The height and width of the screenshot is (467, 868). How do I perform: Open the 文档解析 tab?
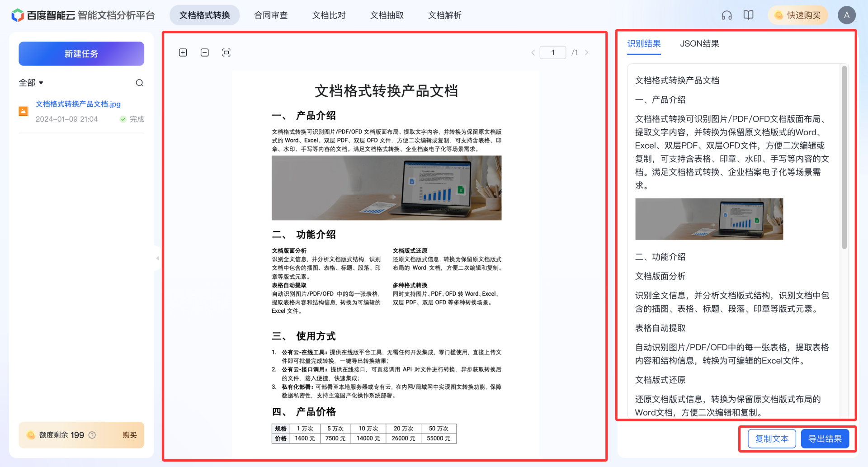click(445, 15)
